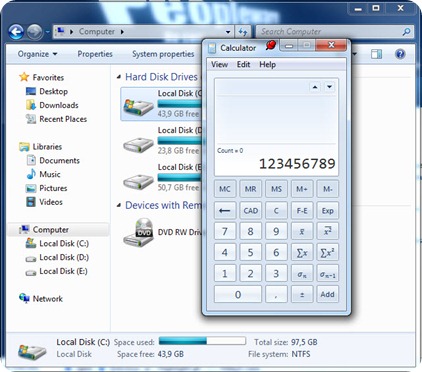422x372 pixels.
Task: Open the Organize dropdown menu
Action: coord(38,54)
